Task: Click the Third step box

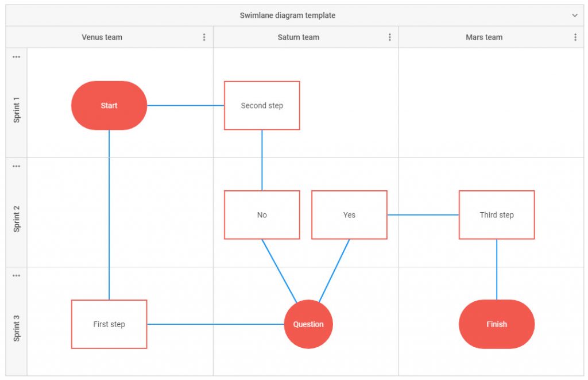Action: [x=496, y=214]
